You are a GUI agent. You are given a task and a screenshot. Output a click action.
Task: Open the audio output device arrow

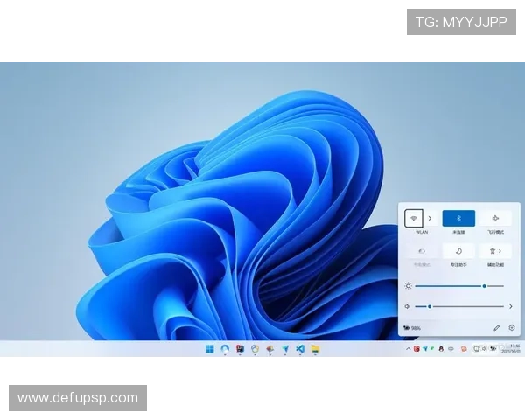[511, 306]
